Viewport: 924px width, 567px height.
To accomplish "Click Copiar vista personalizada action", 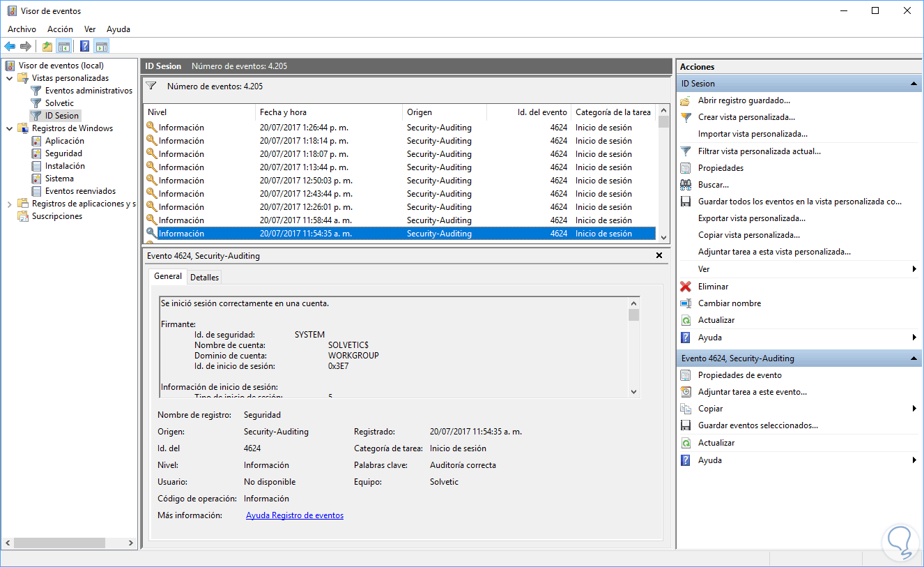I will pyautogui.click(x=749, y=235).
